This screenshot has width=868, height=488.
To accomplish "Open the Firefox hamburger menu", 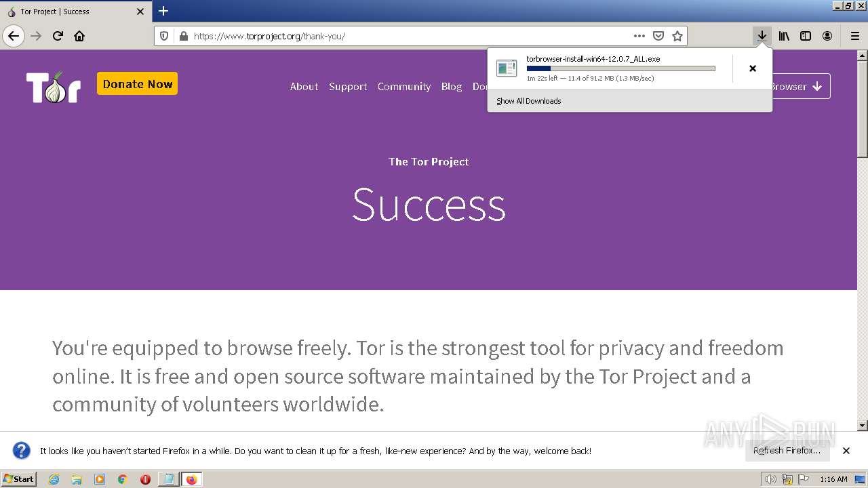I will 854,36.
